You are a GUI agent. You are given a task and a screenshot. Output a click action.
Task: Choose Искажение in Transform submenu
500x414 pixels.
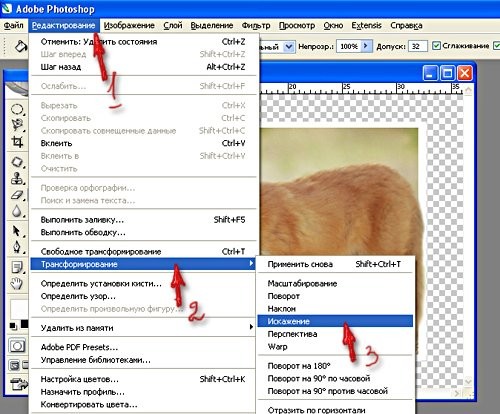(335, 321)
